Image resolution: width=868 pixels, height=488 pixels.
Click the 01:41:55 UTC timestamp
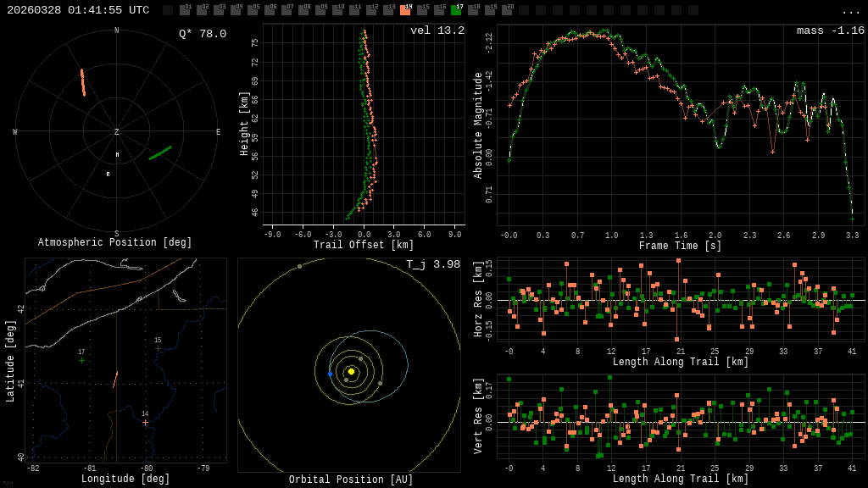pos(103,10)
